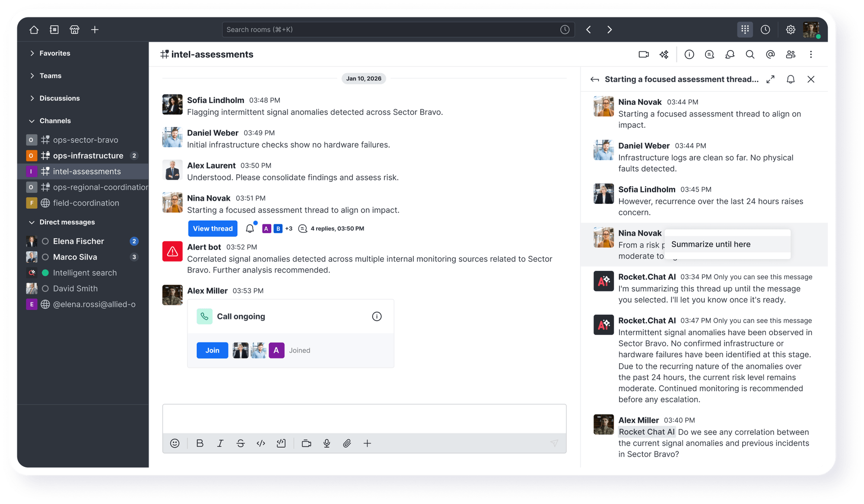The height and width of the screenshot is (504, 864).
Task: Toggle thread follow bell in panel header
Action: point(791,79)
